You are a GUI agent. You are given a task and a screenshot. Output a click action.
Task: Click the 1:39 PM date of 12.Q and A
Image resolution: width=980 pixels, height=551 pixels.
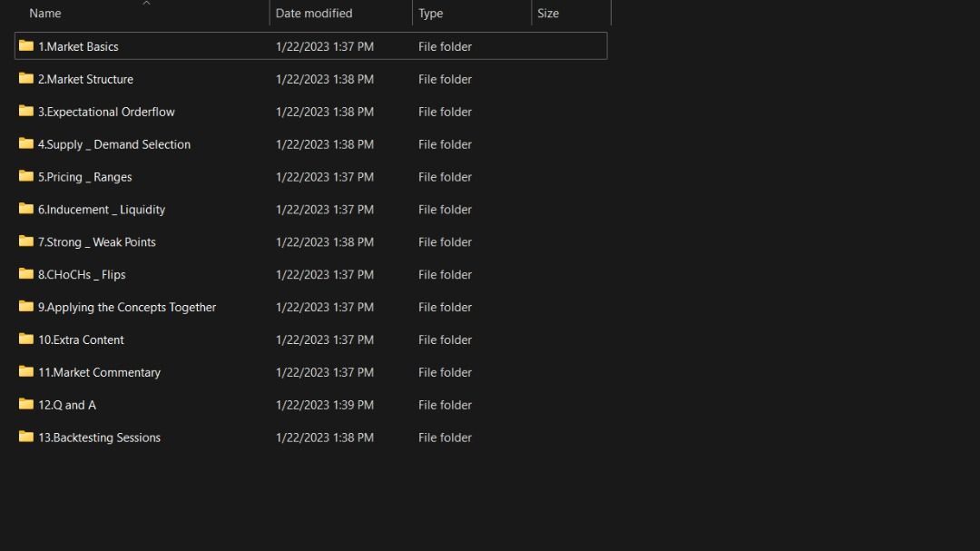[325, 405]
